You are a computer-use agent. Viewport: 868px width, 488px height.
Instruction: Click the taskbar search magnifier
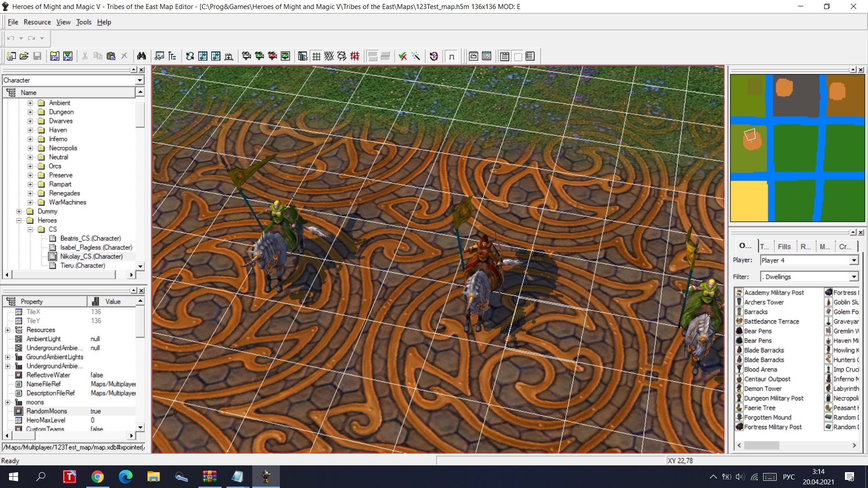pyautogui.click(x=41, y=477)
